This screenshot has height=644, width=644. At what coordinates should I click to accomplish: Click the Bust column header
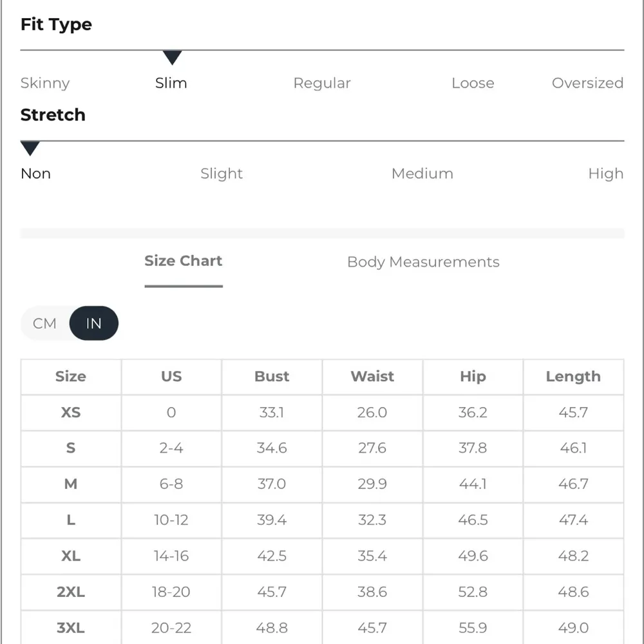click(x=272, y=377)
